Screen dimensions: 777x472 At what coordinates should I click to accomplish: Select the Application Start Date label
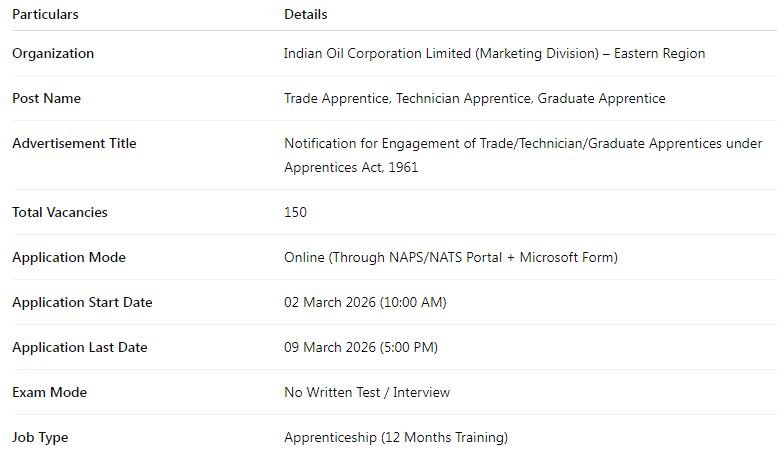click(82, 303)
